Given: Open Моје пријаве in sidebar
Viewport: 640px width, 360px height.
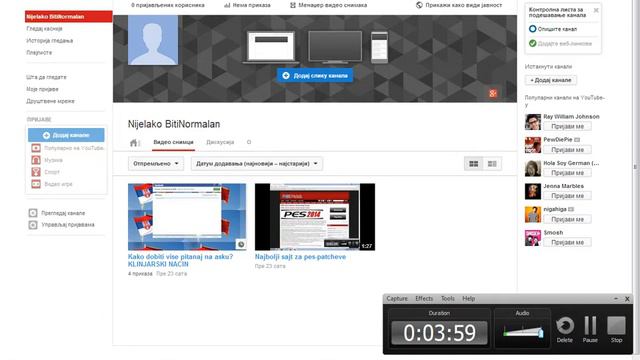Looking at the screenshot, I should click(42, 89).
